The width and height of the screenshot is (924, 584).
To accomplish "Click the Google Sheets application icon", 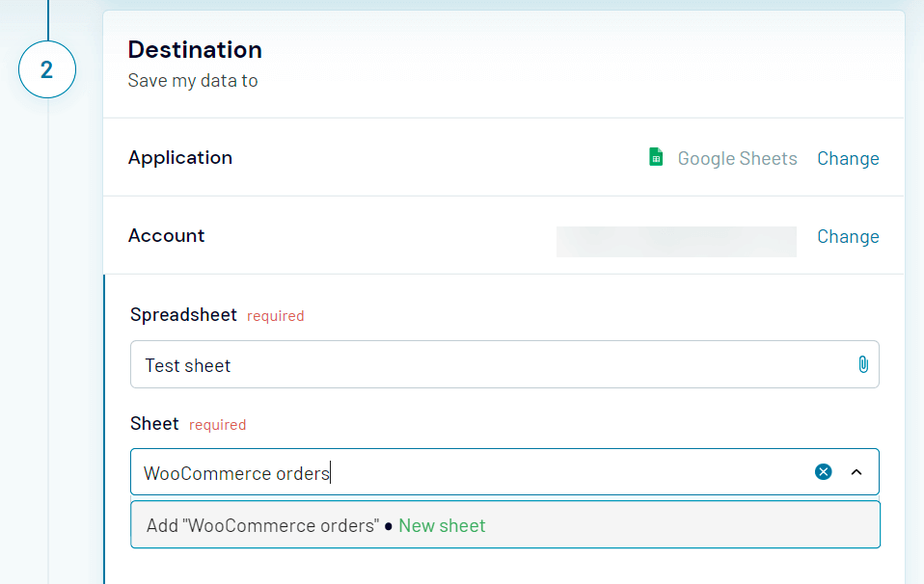I will [x=656, y=157].
